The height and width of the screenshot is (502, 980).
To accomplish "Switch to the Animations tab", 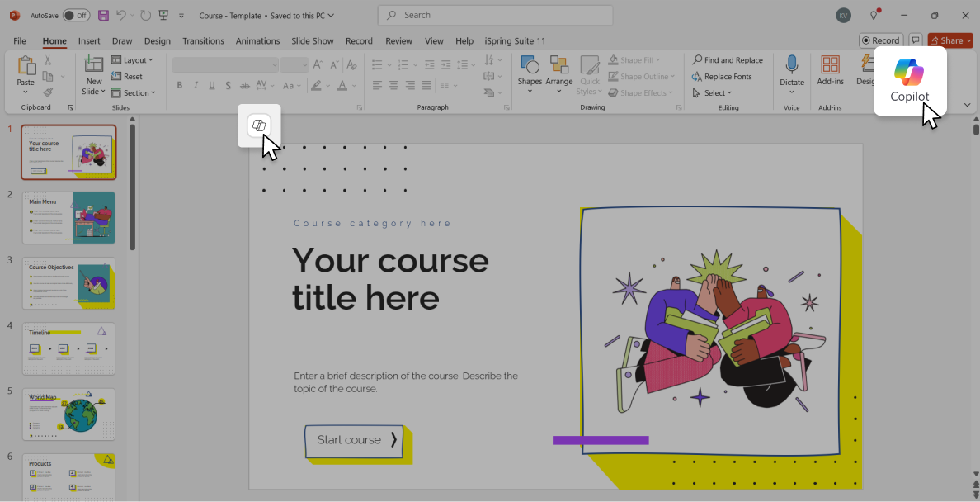I will point(258,40).
